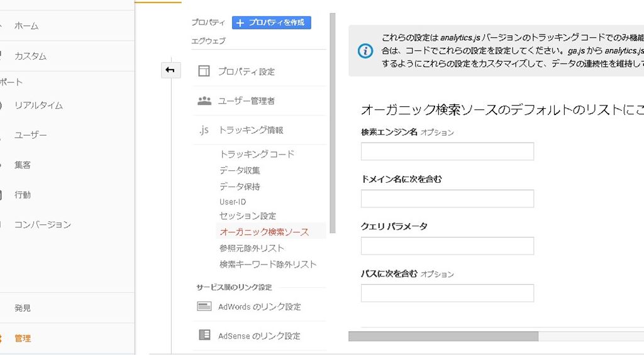Open セッション設定 page
Screen dimensions: 644x355
(248, 216)
